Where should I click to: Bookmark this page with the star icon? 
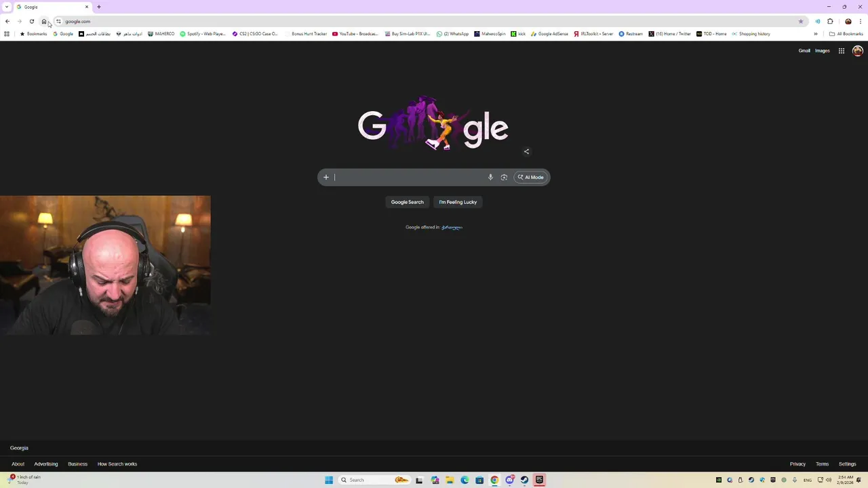coord(801,22)
